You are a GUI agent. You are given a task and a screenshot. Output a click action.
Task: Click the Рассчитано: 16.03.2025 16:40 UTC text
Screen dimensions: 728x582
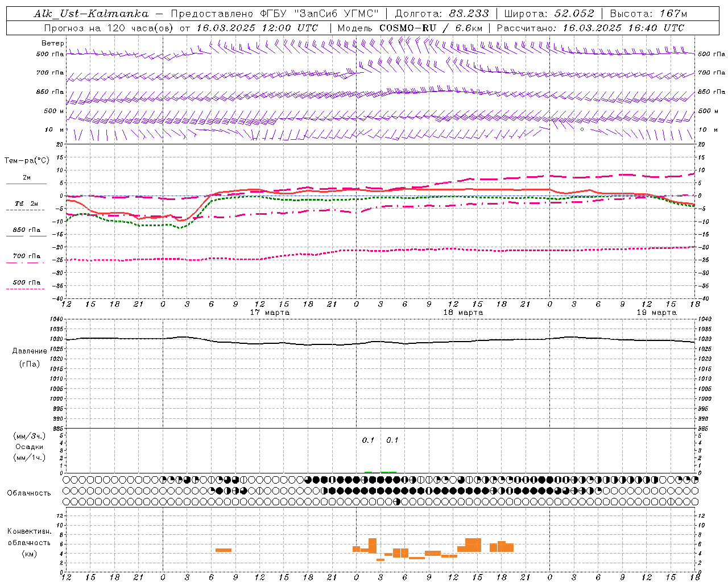pyautogui.click(x=590, y=28)
